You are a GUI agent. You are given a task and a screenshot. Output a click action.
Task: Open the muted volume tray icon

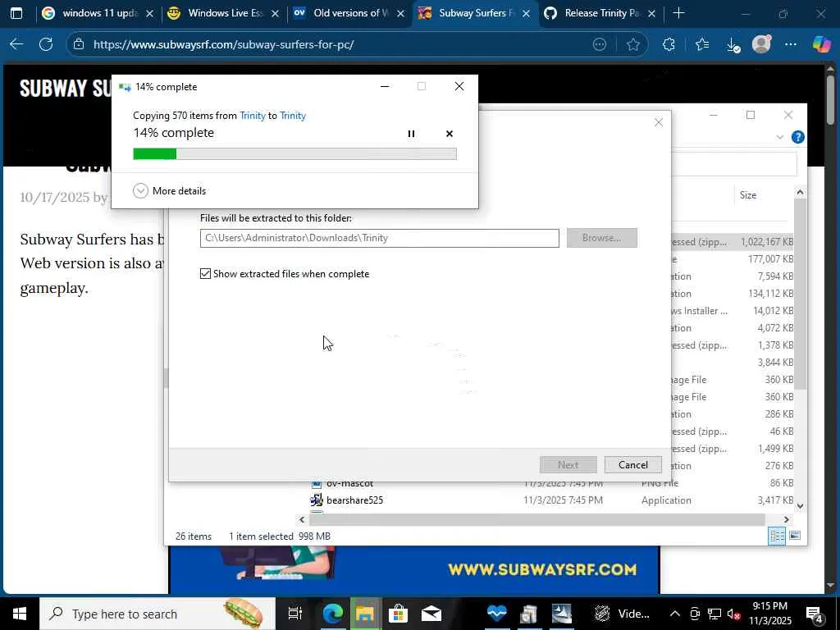pyautogui.click(x=734, y=614)
